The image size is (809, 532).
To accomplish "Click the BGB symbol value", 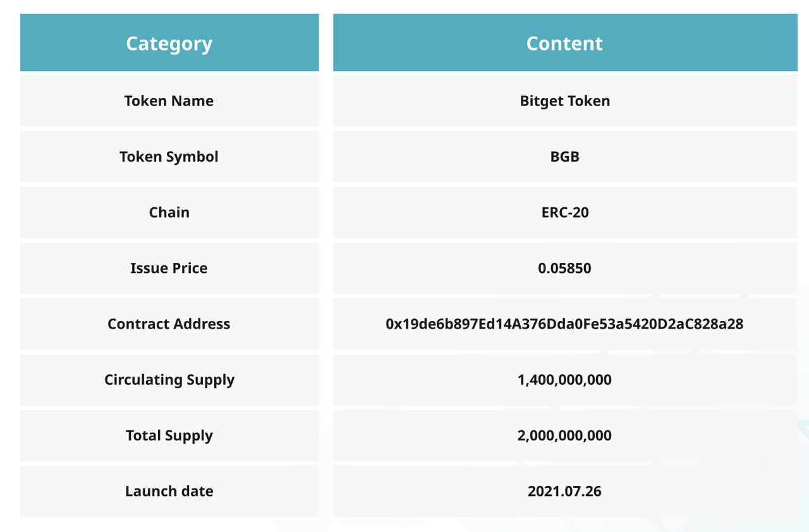I will (x=564, y=157).
